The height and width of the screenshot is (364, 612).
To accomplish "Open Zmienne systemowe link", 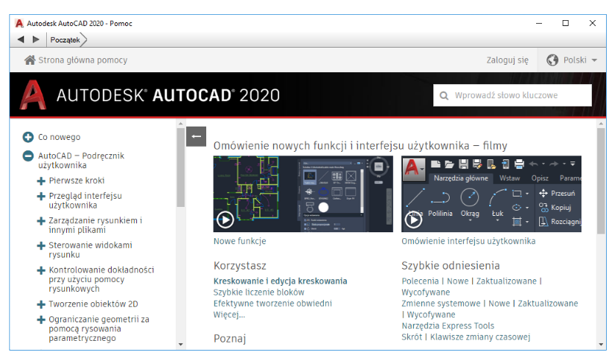I will (441, 304).
